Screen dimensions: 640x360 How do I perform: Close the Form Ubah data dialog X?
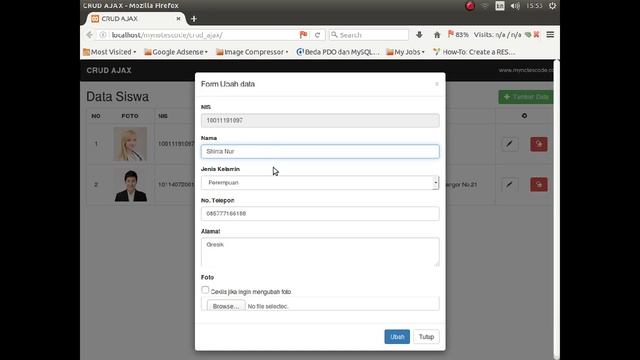[x=437, y=84]
